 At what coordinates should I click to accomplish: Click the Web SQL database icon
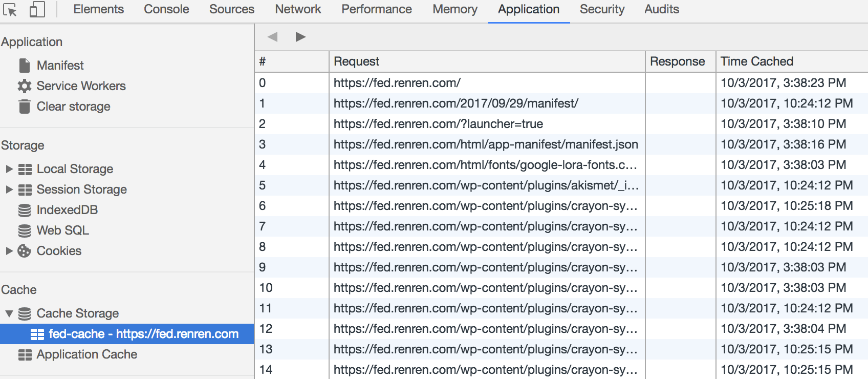(24, 230)
